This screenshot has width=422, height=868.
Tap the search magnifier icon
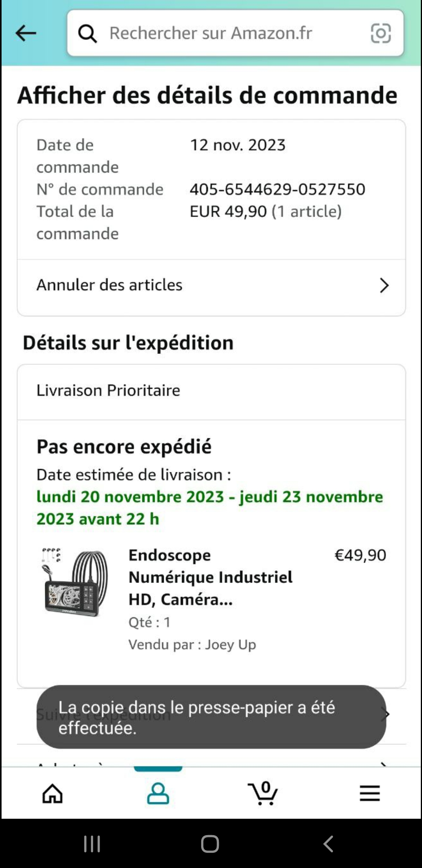[x=88, y=34]
